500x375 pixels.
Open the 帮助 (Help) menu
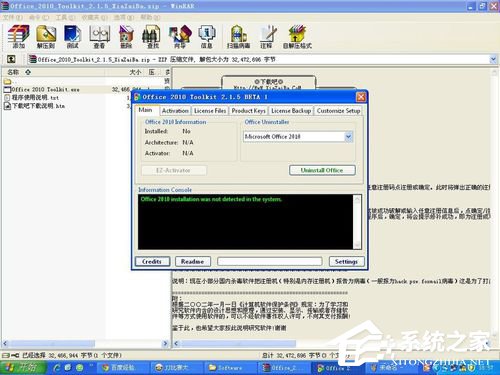pos(150,17)
